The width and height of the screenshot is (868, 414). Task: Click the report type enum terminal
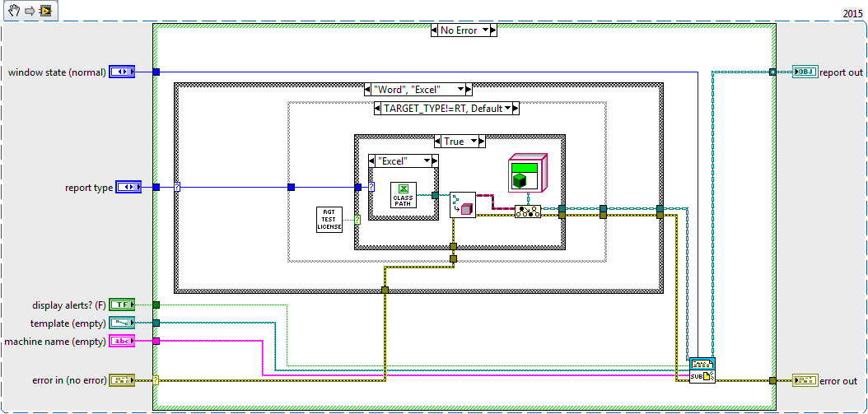coord(128,187)
